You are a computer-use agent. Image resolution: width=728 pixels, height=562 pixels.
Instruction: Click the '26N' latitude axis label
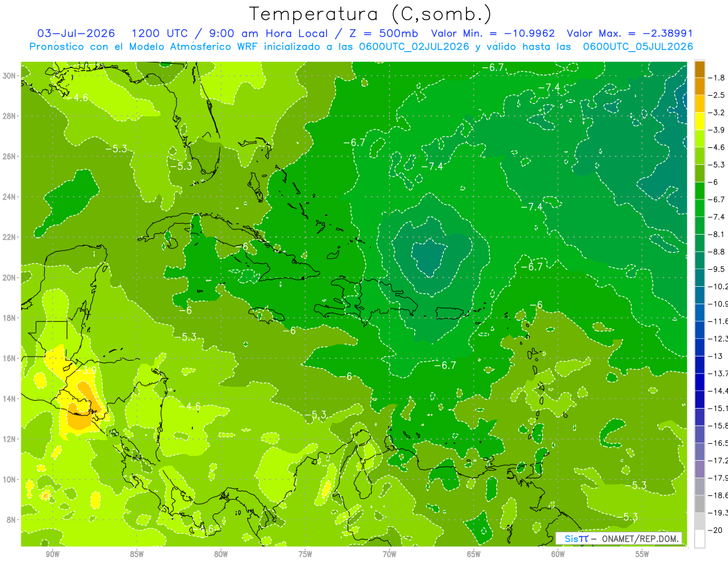[x=10, y=156]
